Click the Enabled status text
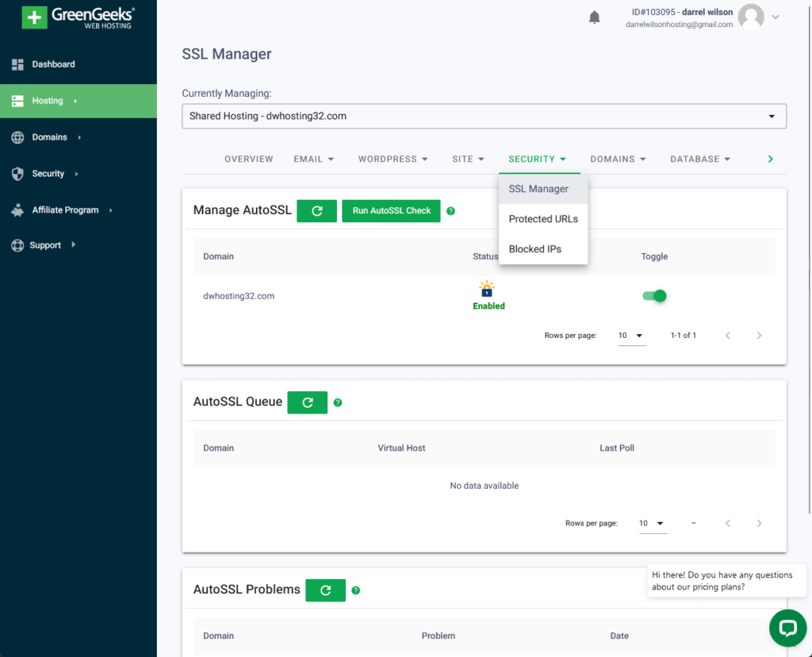 click(488, 306)
